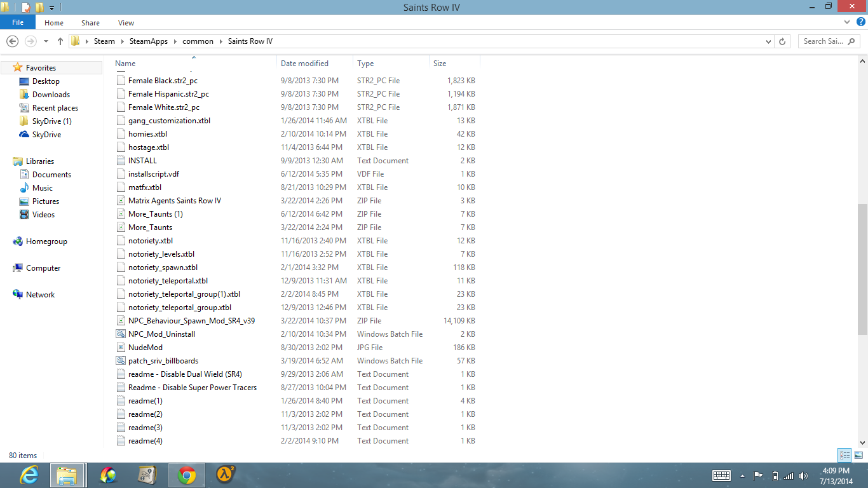The height and width of the screenshot is (488, 868).
Task: Open the Half-Life 2 taskbar icon
Action: [226, 475]
